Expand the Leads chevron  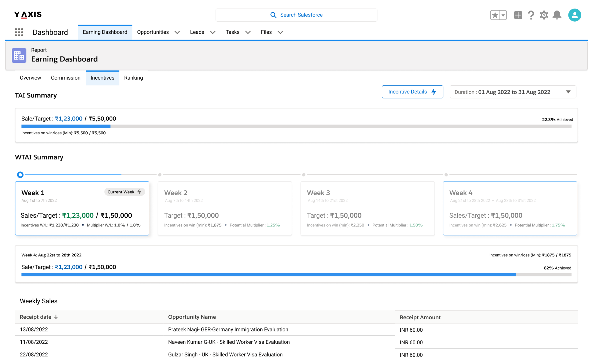[213, 32]
